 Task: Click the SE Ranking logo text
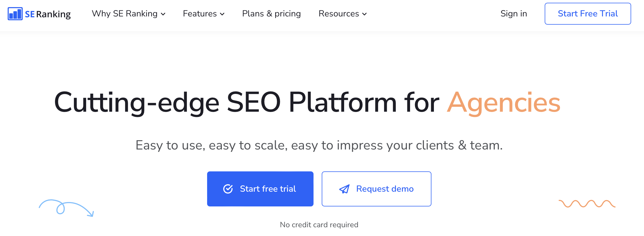coord(48,14)
